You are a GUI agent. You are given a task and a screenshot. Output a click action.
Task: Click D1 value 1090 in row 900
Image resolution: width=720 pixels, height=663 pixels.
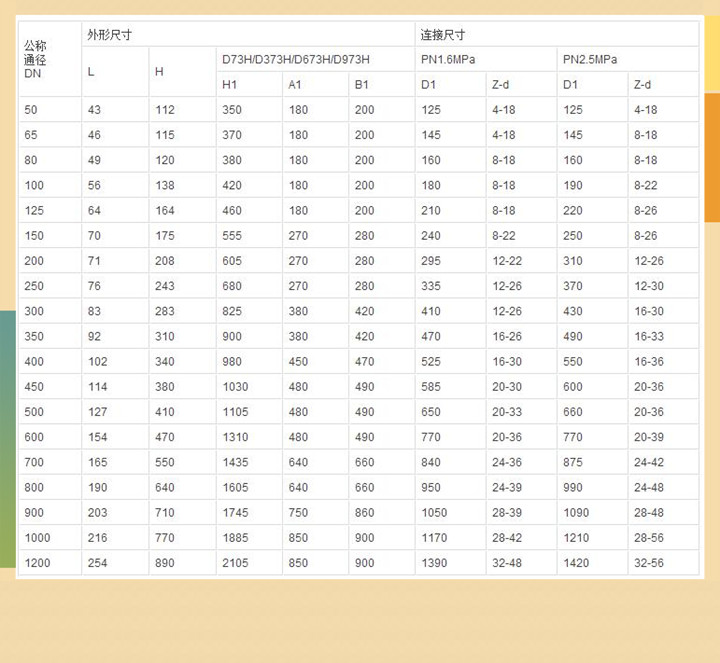[576, 512]
